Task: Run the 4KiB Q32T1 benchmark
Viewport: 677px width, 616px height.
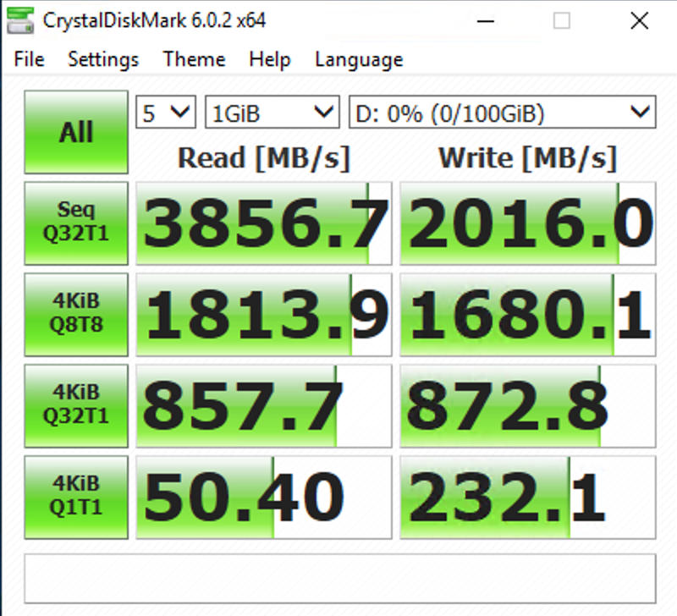Action: click(76, 406)
